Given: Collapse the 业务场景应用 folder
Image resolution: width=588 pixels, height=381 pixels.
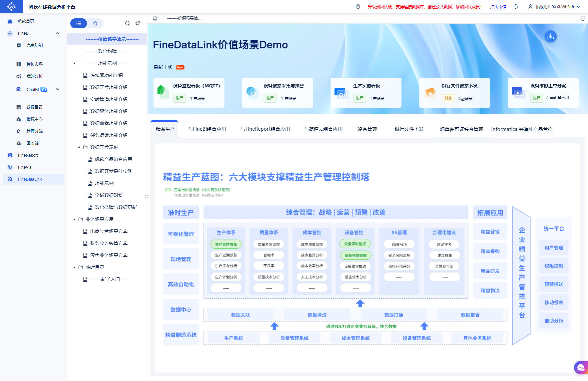Looking at the screenshot, I should [x=74, y=219].
